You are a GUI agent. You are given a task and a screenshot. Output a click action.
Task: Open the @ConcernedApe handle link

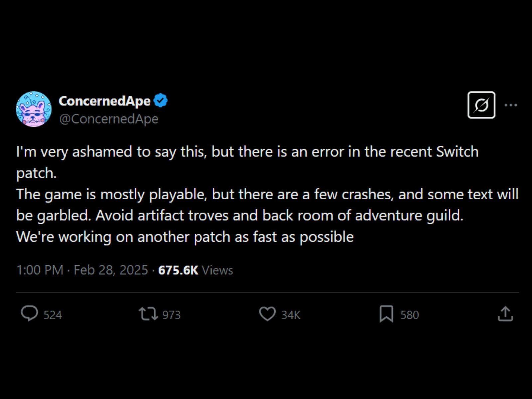coord(108,119)
